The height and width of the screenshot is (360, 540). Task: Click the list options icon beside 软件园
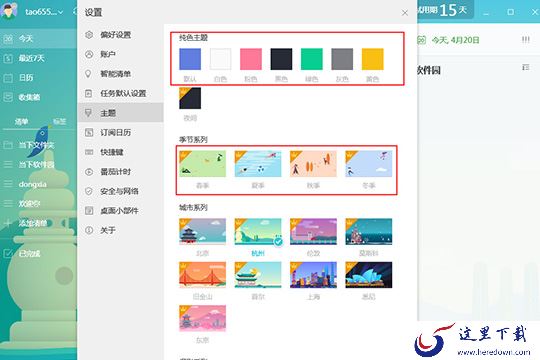(526, 67)
